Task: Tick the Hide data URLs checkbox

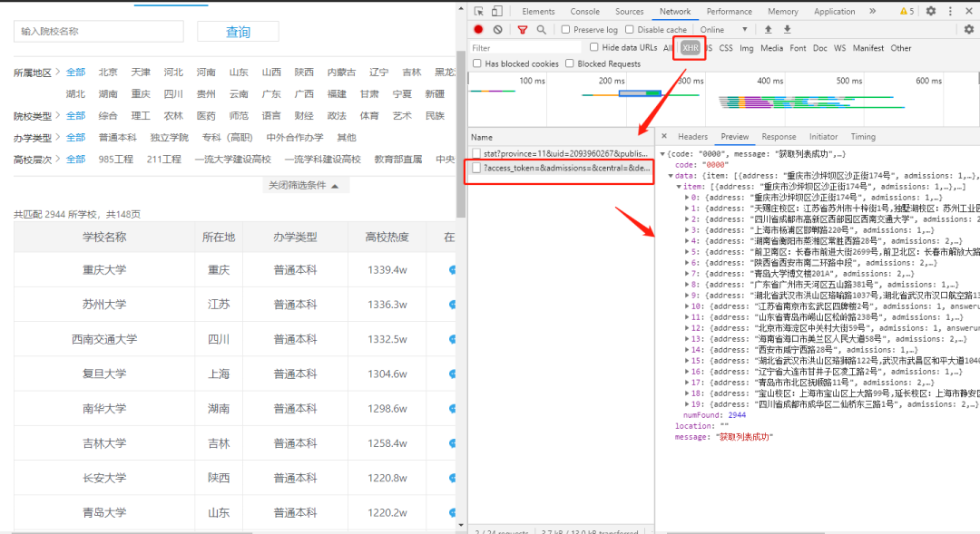Action: coord(593,47)
